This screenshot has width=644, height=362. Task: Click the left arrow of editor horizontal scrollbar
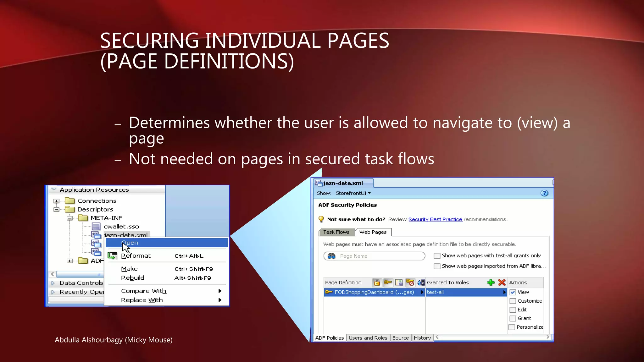pyautogui.click(x=437, y=337)
